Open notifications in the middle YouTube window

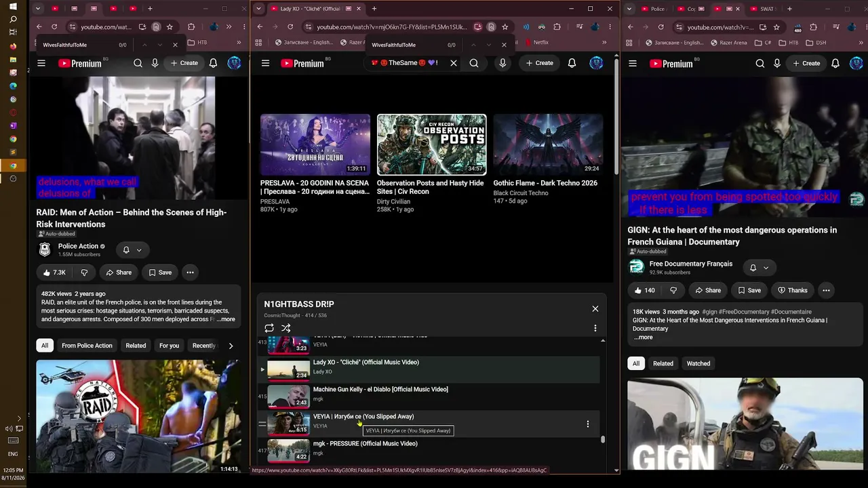(572, 63)
